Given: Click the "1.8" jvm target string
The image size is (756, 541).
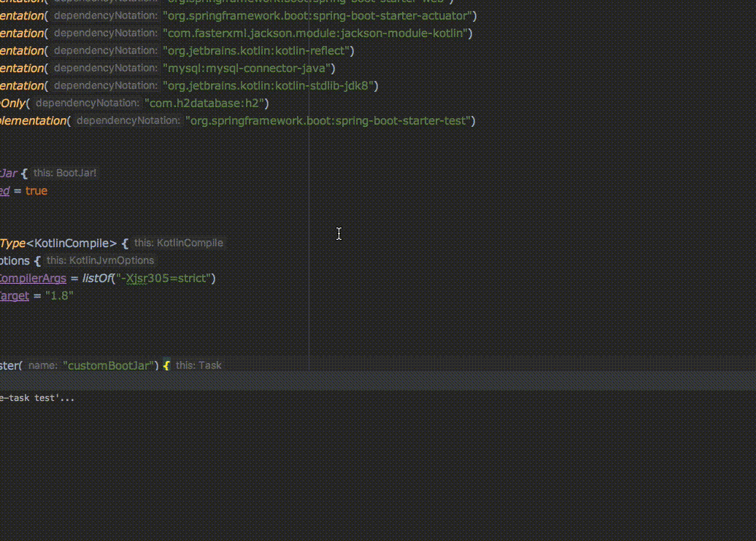Looking at the screenshot, I should [59, 296].
